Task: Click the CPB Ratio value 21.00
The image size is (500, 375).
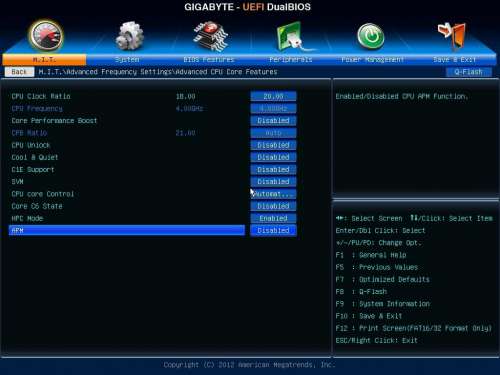Action: [x=185, y=133]
